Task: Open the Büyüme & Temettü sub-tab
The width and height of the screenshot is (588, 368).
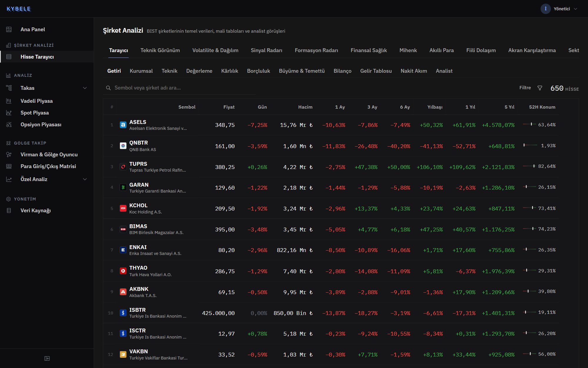Action: [x=302, y=71]
